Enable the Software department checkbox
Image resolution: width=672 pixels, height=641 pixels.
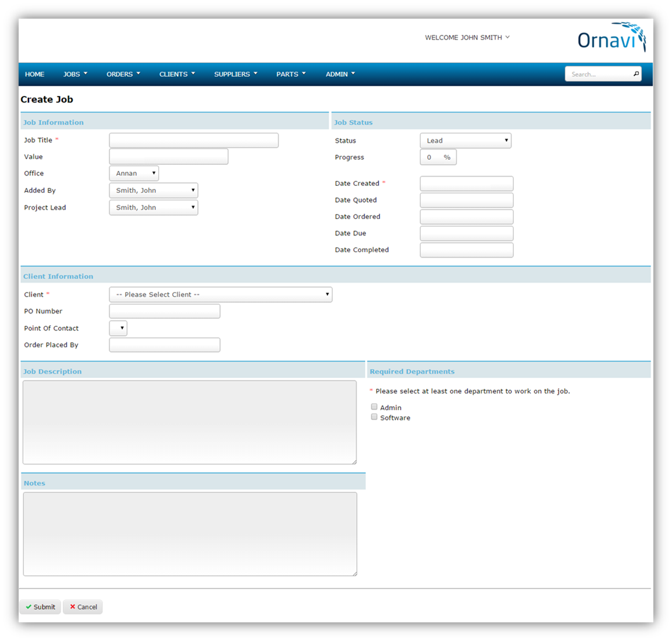374,417
